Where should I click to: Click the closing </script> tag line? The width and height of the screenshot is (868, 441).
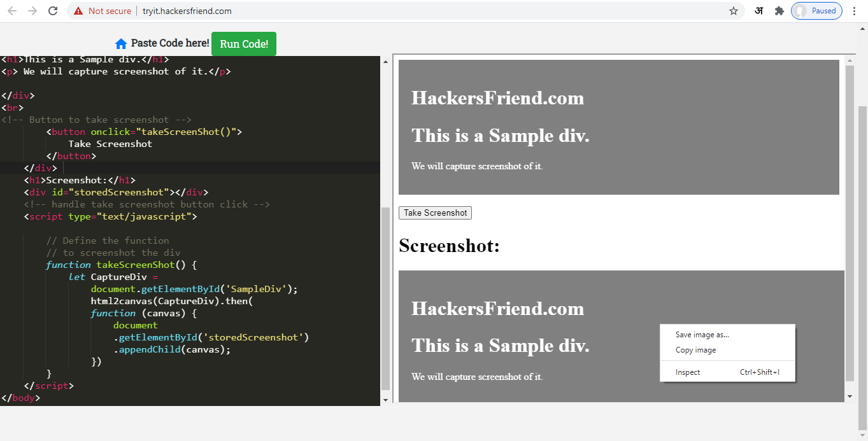pyautogui.click(x=49, y=386)
